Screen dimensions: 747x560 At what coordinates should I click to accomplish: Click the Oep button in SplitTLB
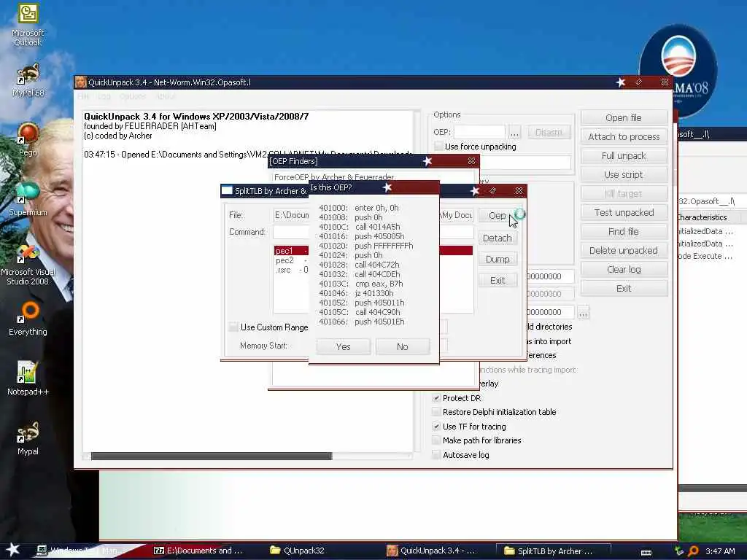(498, 216)
